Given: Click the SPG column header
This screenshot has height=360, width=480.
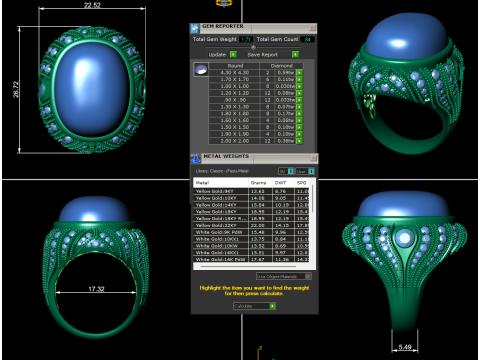Looking at the screenshot, I should coord(302,183).
